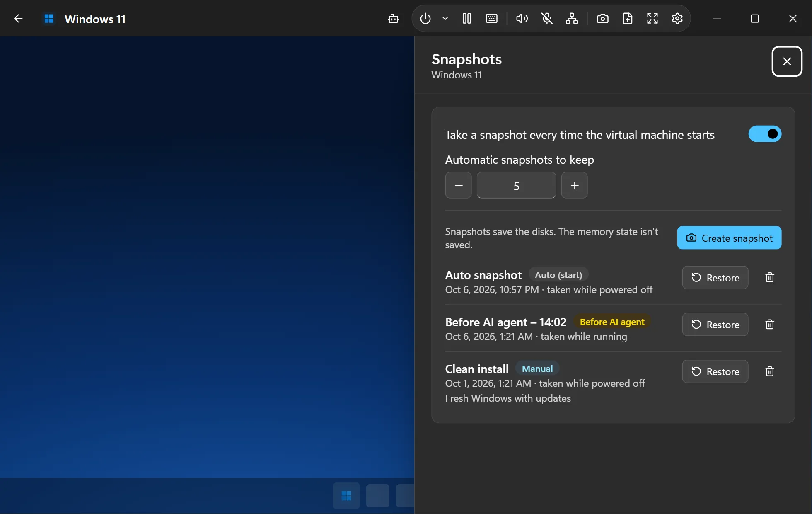The image size is (812, 514).
Task: Restore the Clean install snapshot
Action: tap(715, 371)
